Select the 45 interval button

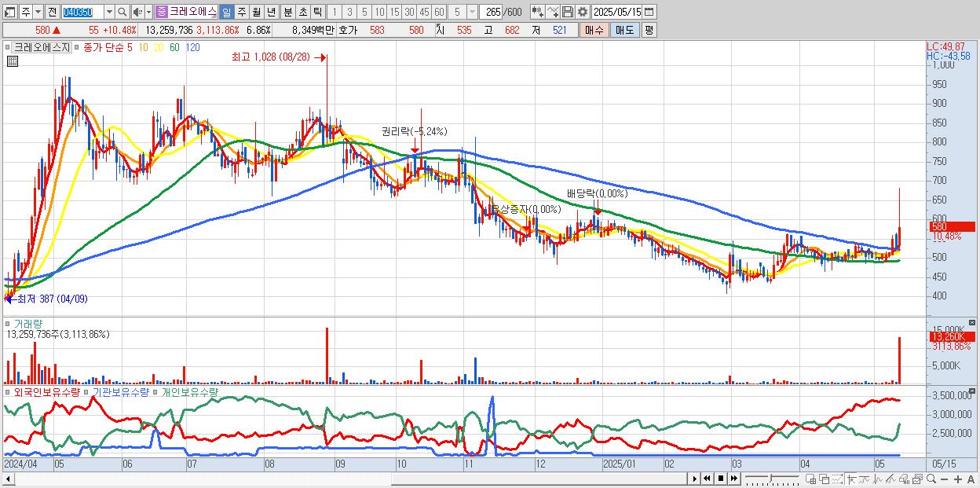(424, 12)
